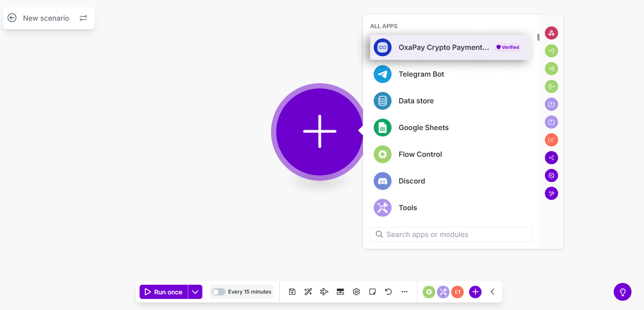Open the three-dots more options menu
This screenshot has height=310, width=644.
tap(404, 292)
